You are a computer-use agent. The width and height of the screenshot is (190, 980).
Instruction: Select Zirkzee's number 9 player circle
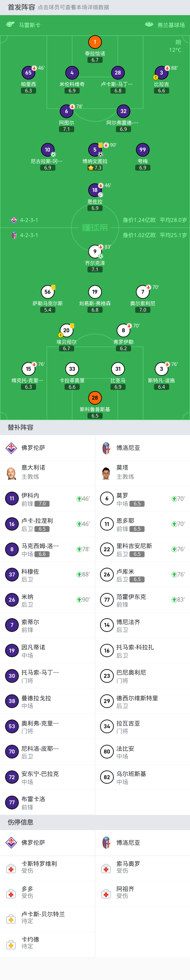click(95, 252)
